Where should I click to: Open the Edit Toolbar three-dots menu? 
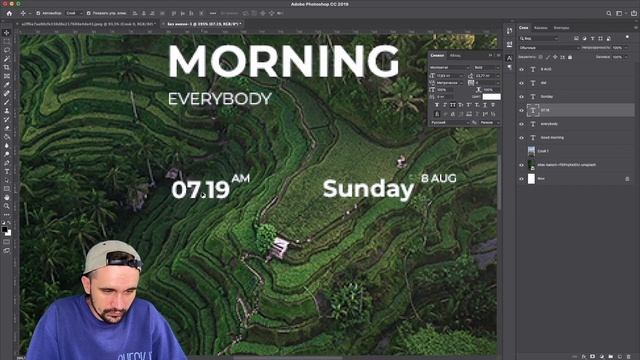click(7, 215)
